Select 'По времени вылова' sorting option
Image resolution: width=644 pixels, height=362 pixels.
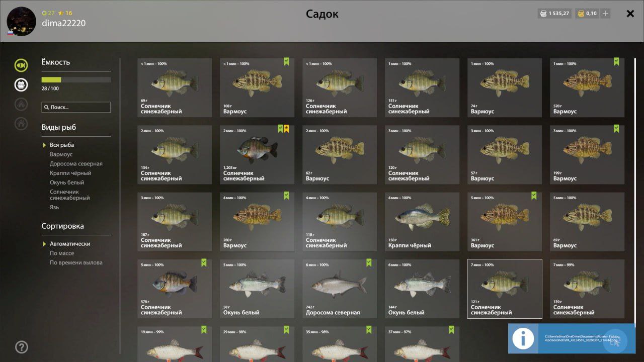click(76, 262)
